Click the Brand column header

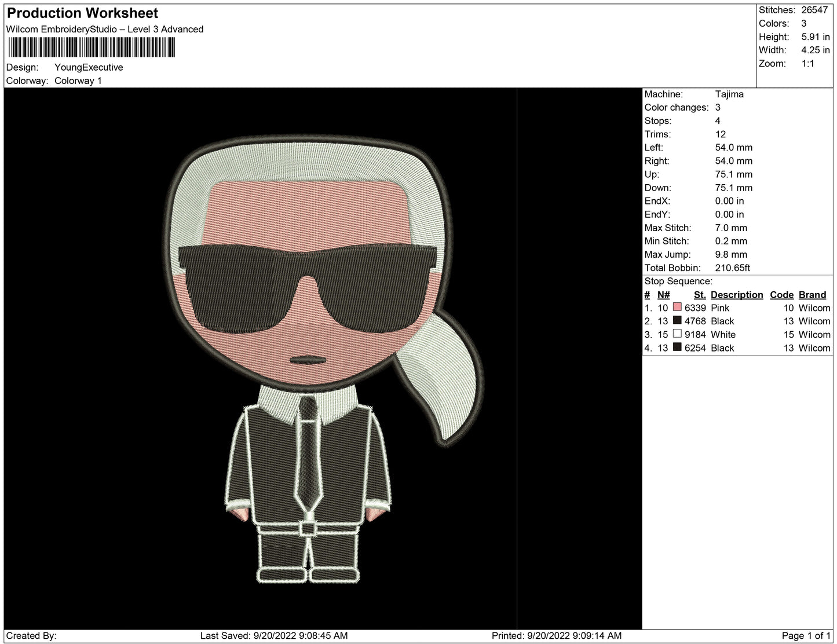coord(812,295)
